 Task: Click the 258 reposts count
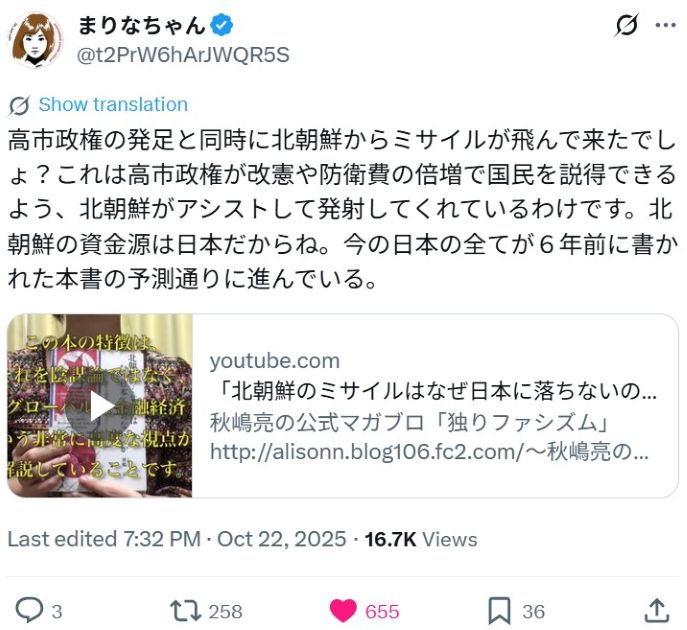point(225,612)
